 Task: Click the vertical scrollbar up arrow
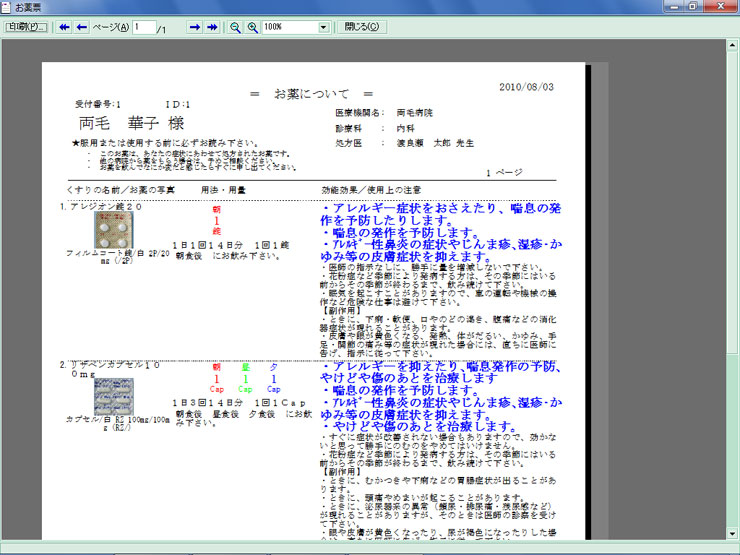[732, 46]
